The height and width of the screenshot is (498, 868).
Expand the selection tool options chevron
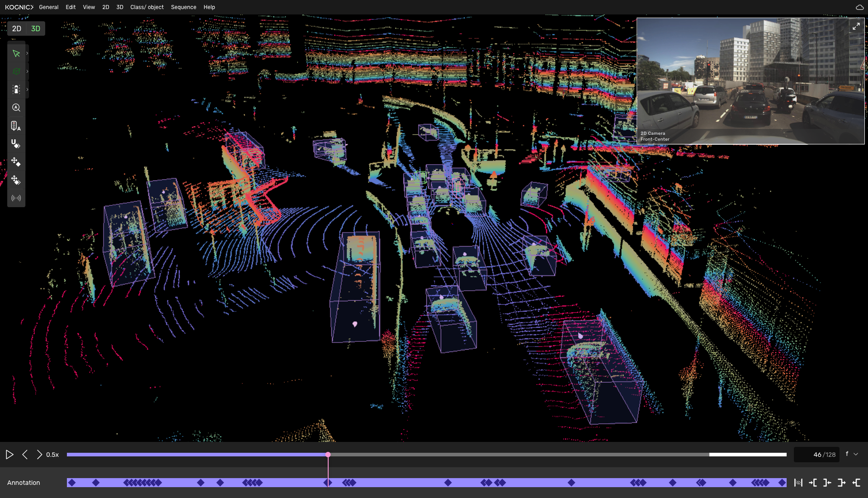tap(27, 53)
